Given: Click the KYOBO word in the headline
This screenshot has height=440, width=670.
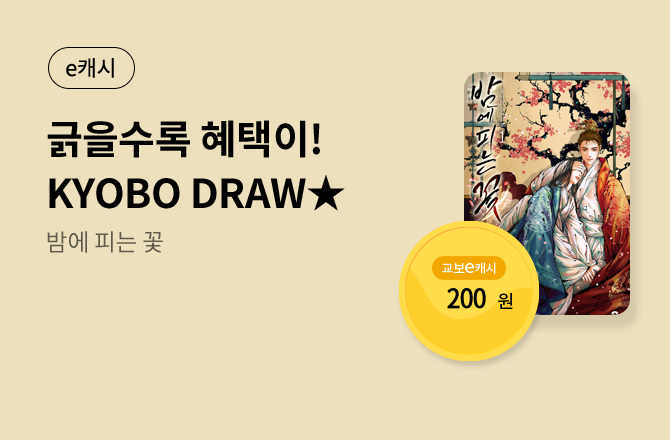Looking at the screenshot, I should (x=114, y=194).
